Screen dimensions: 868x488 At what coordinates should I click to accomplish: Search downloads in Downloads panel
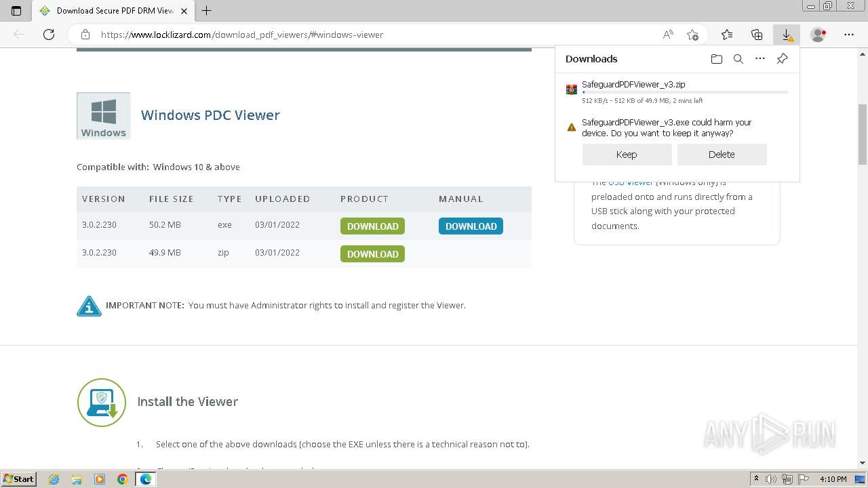738,59
